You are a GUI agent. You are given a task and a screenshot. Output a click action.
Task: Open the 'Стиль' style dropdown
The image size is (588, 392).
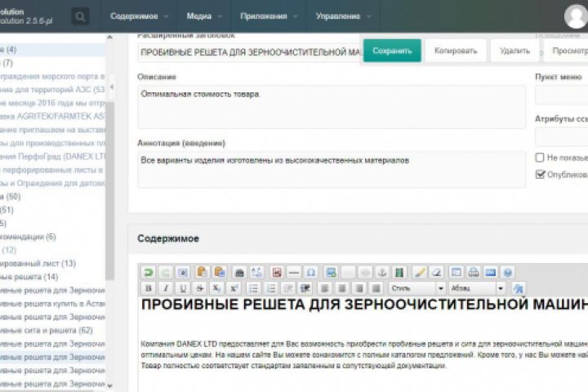pyautogui.click(x=417, y=288)
